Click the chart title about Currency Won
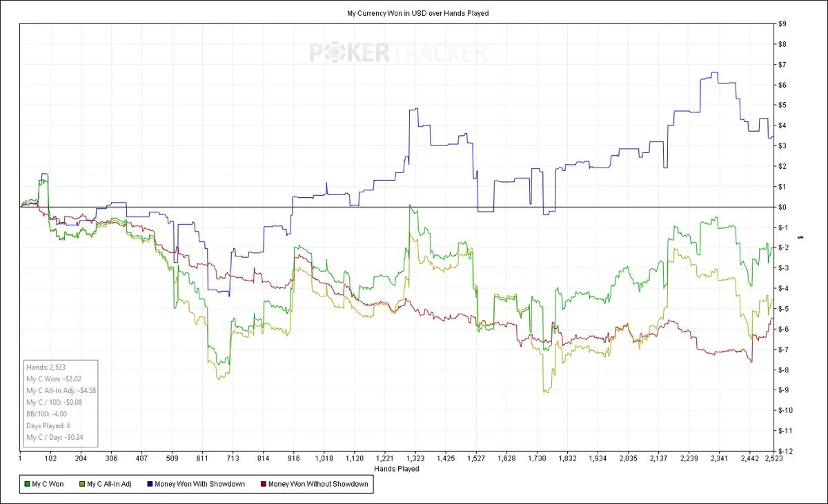828x504 pixels. pos(417,13)
